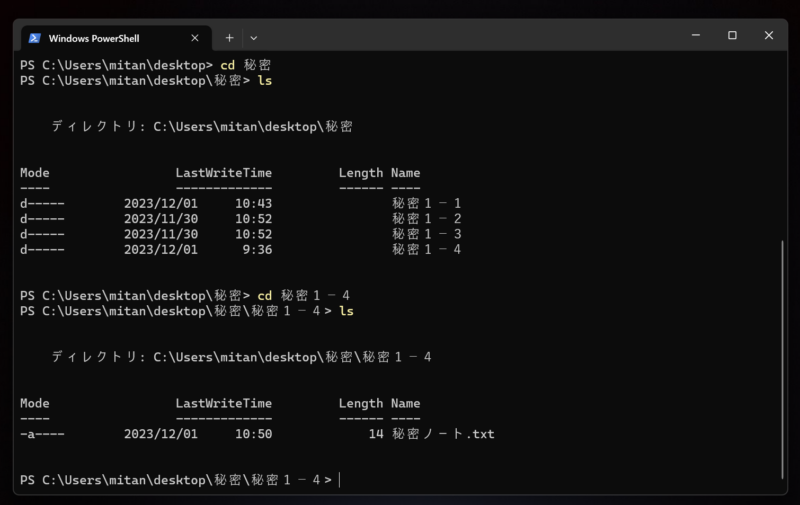Click the vertical scrollbar thumb
The image size is (800, 505).
(x=782, y=359)
